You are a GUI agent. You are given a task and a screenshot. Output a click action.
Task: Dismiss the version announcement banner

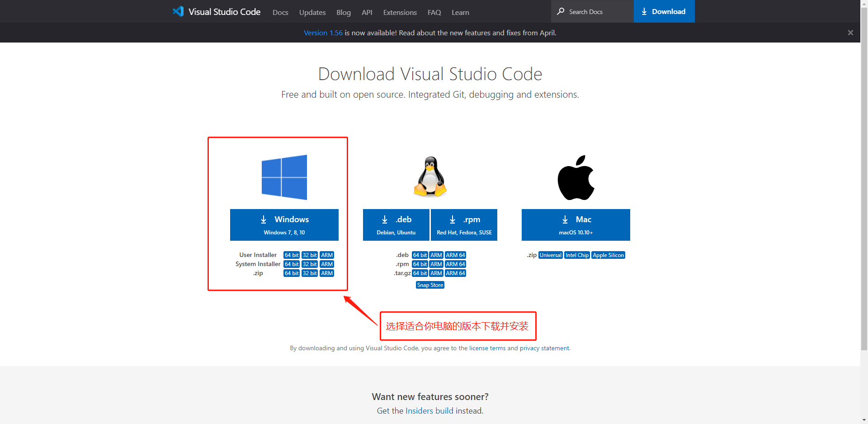[x=850, y=32]
